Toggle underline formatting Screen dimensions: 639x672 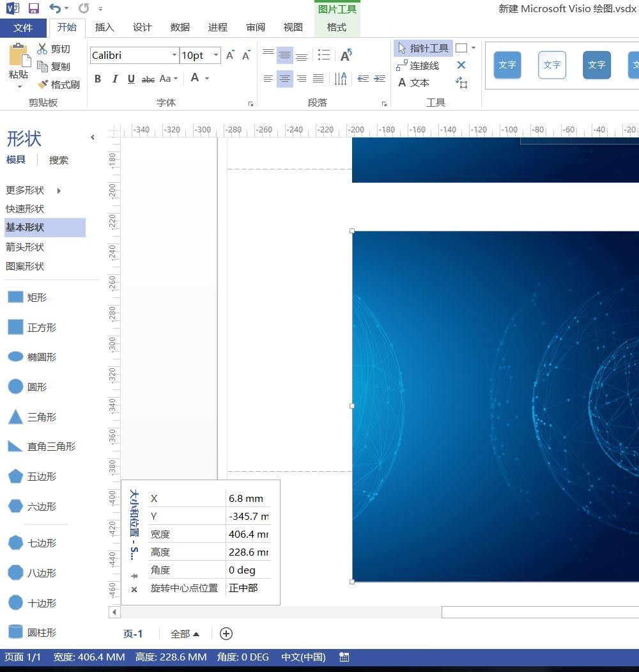131,79
